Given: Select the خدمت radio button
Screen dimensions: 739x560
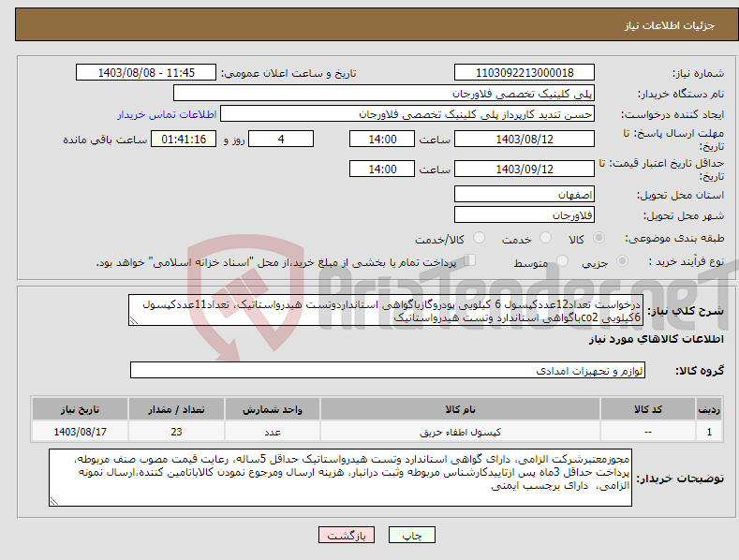Looking at the screenshot, I should tap(545, 238).
